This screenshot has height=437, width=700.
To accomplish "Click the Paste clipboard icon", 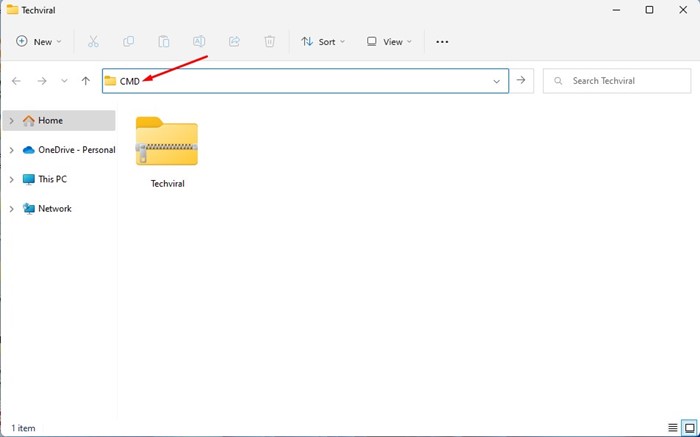I will coord(163,42).
